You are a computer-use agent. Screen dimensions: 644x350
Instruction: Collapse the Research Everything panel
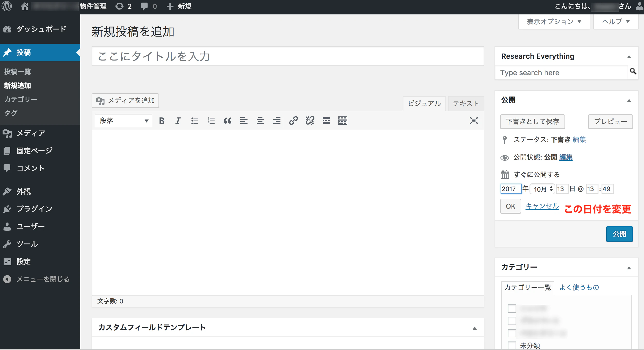click(629, 57)
